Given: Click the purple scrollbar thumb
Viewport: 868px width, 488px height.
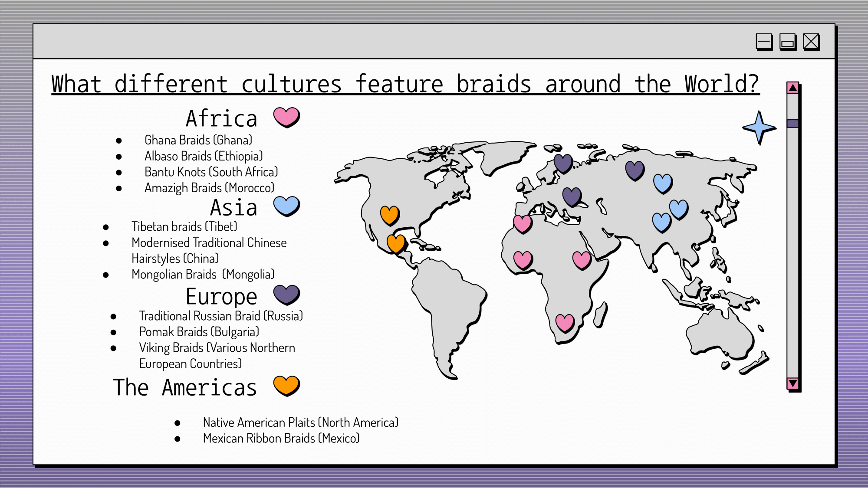Looking at the screenshot, I should point(793,123).
